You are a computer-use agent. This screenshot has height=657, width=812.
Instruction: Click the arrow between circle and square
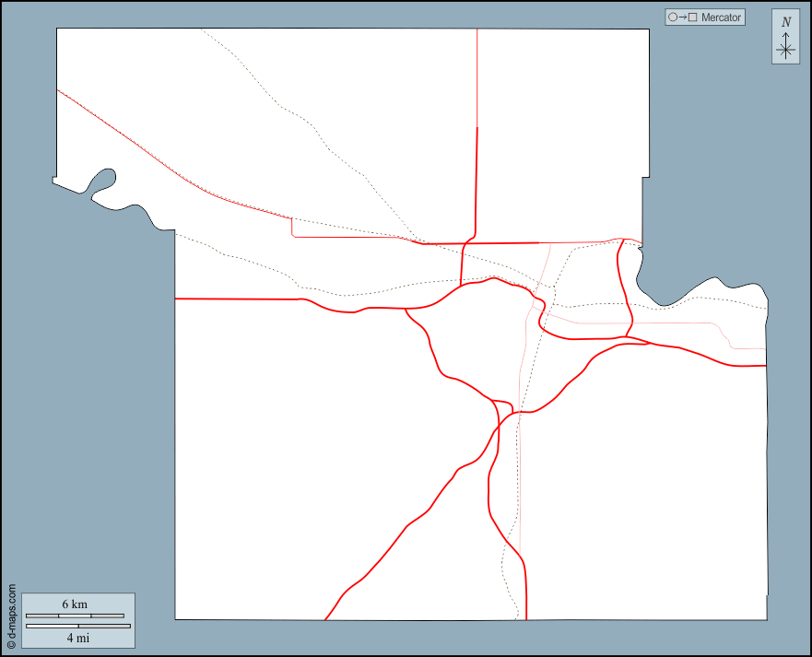682,18
